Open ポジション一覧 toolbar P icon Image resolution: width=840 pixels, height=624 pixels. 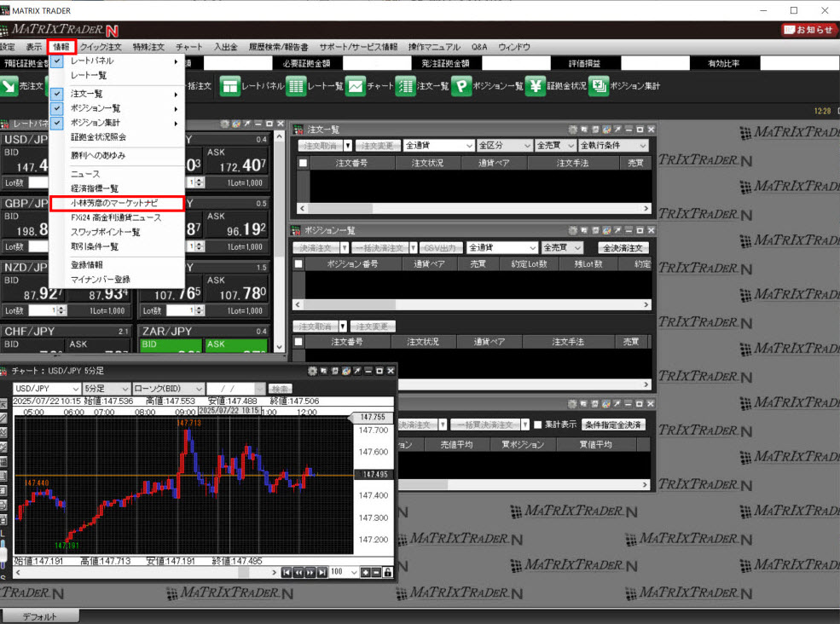click(461, 86)
